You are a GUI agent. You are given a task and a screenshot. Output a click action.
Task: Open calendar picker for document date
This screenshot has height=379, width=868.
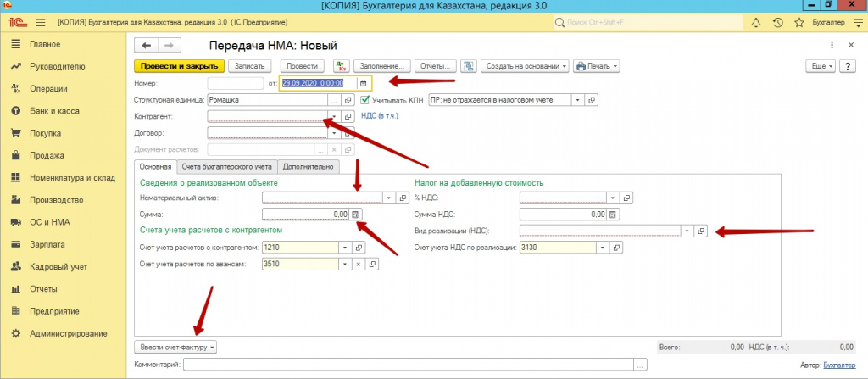[363, 83]
